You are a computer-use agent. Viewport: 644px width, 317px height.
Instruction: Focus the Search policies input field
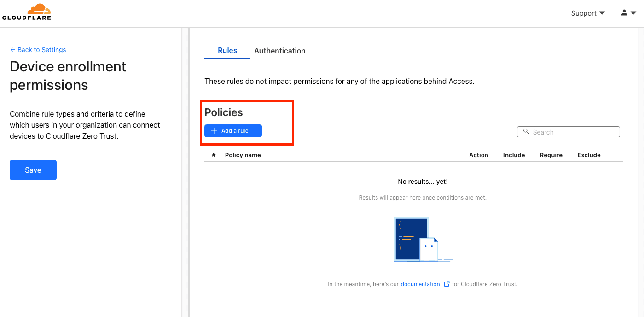pos(569,132)
